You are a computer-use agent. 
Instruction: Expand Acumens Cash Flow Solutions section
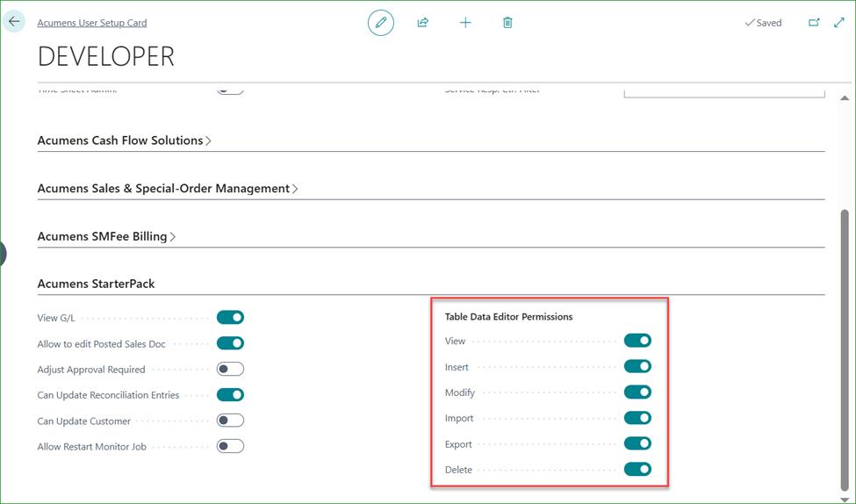click(x=124, y=140)
